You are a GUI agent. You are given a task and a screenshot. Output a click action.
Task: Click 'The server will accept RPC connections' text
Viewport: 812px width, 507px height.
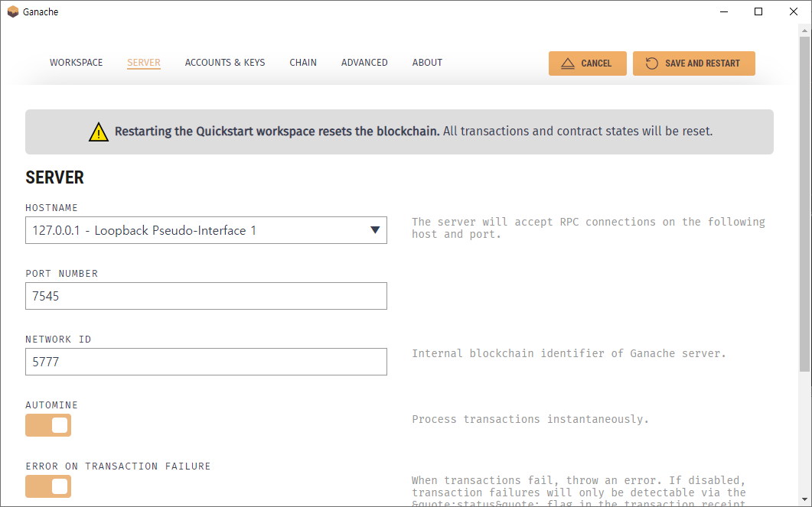(x=589, y=228)
